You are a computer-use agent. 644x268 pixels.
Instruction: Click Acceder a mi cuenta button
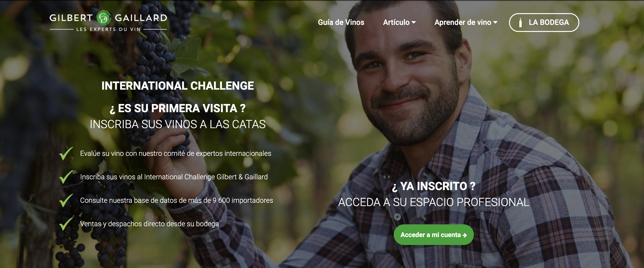tap(434, 235)
